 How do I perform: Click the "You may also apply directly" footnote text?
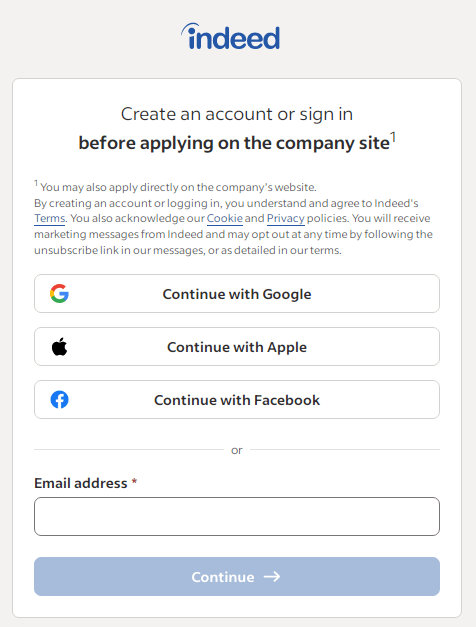click(178, 187)
